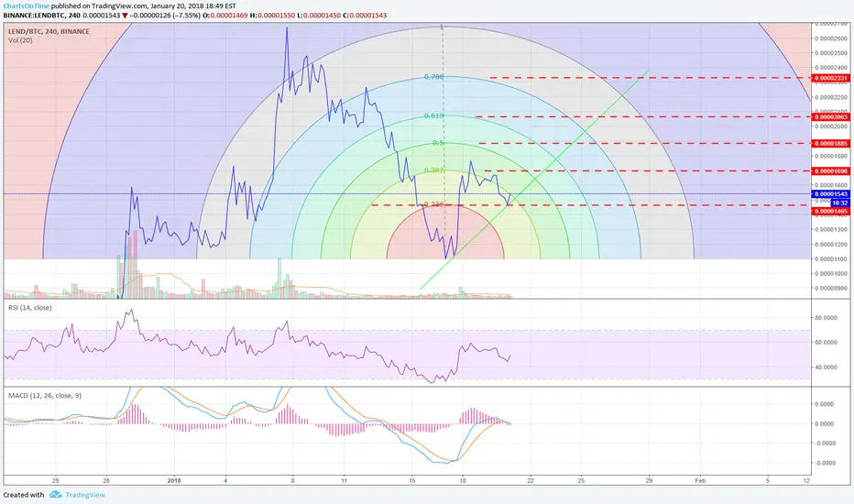Click the 0.5 Fibonacci arc label
The height and width of the screenshot is (504, 854).
coord(438,143)
